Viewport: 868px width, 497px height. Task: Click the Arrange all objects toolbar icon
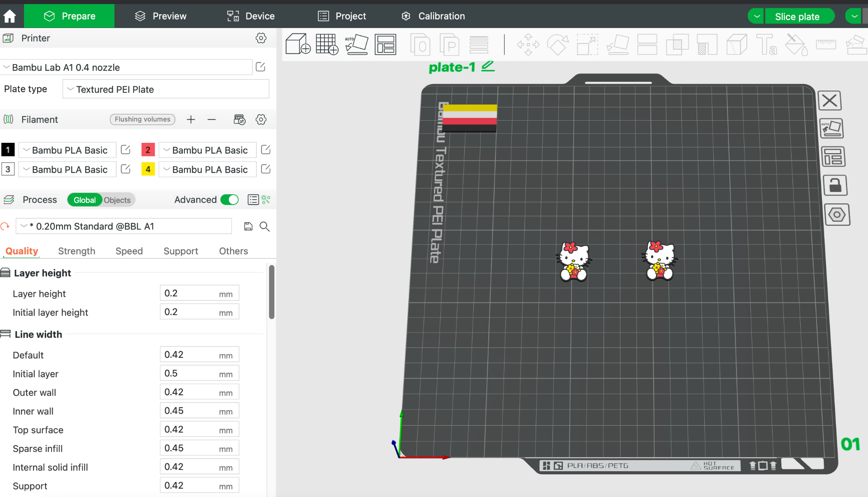pyautogui.click(x=386, y=44)
